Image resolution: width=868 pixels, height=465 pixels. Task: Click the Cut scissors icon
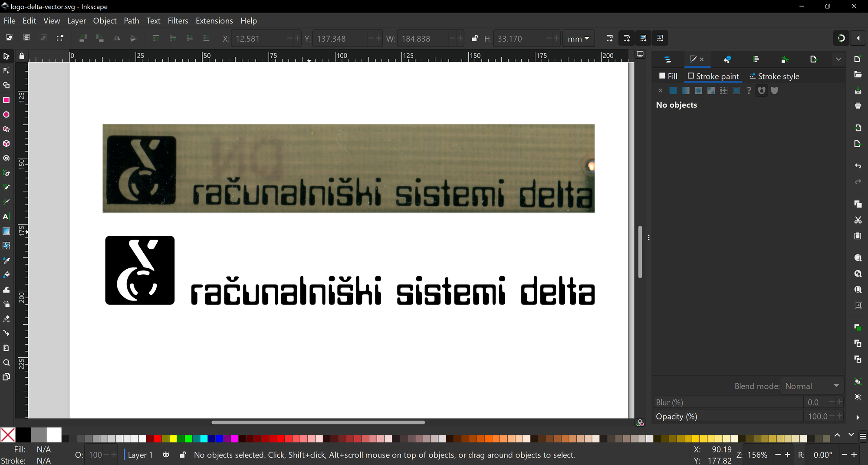858,220
